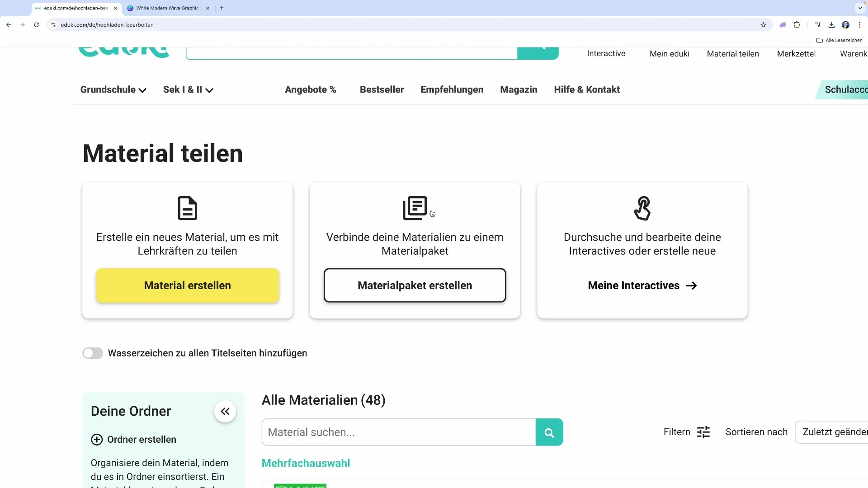Open the Magazin menu item
868x488 pixels.
(519, 89)
